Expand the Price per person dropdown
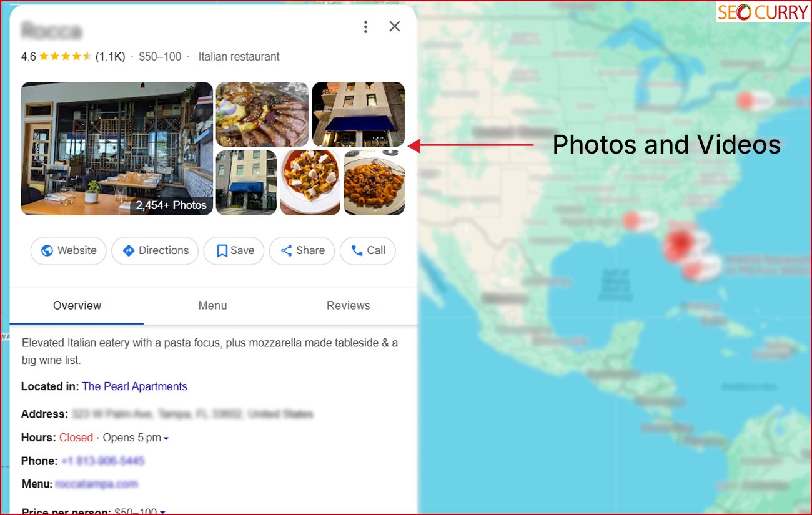The image size is (812, 515). click(162, 513)
